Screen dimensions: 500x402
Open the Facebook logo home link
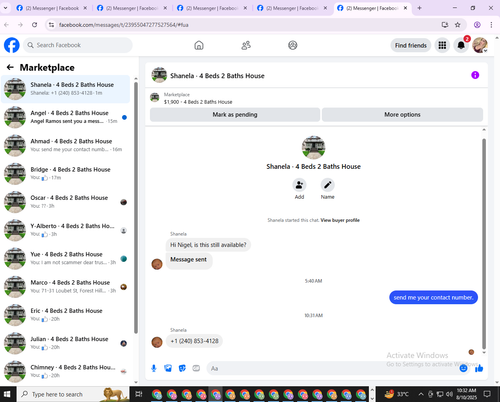(12, 45)
